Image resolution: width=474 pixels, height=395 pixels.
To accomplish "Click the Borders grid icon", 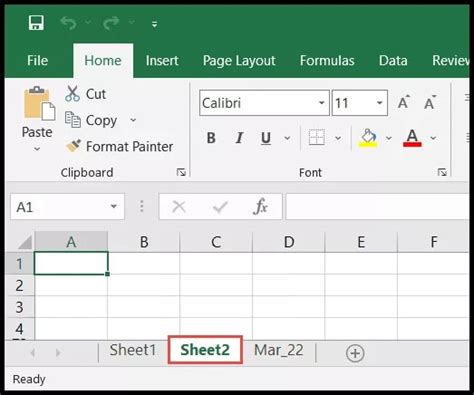I will (x=317, y=137).
